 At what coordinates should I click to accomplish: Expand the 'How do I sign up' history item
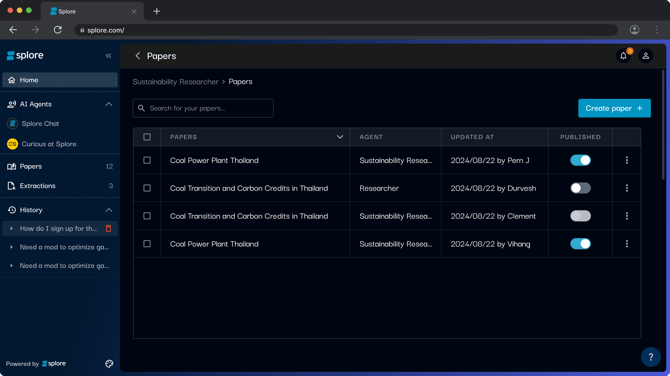[x=11, y=229]
